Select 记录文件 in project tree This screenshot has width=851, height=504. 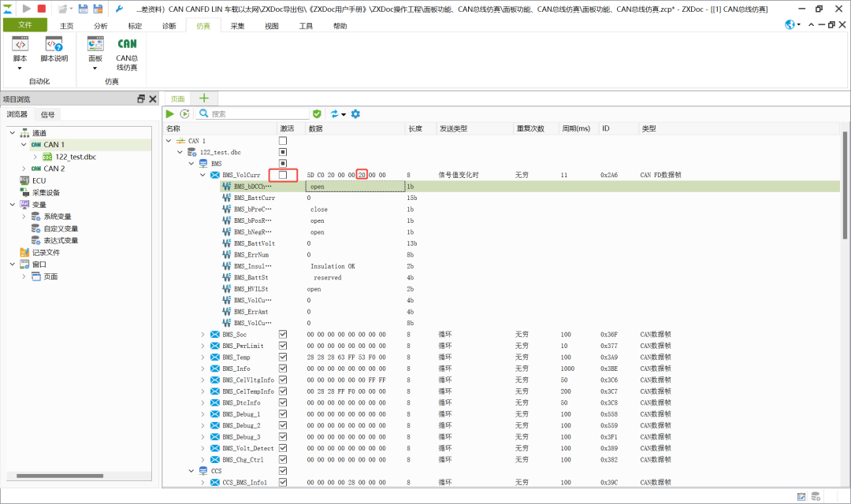pyautogui.click(x=46, y=252)
